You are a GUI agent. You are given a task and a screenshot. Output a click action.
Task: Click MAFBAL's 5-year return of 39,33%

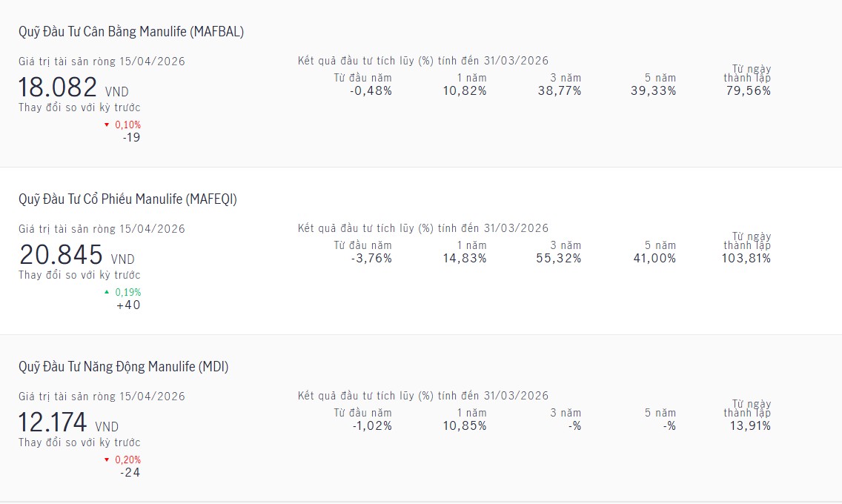point(654,91)
